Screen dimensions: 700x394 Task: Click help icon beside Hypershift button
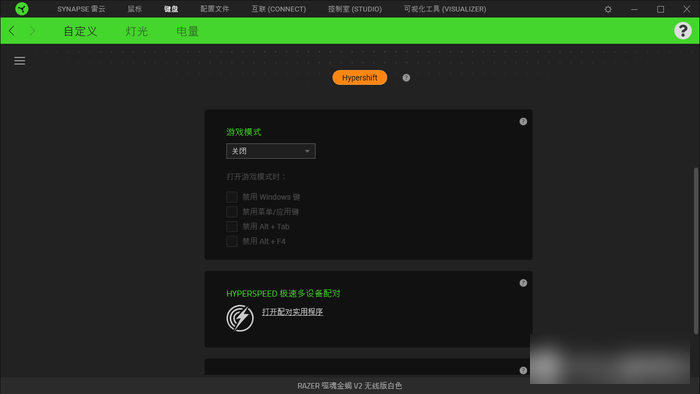(406, 78)
